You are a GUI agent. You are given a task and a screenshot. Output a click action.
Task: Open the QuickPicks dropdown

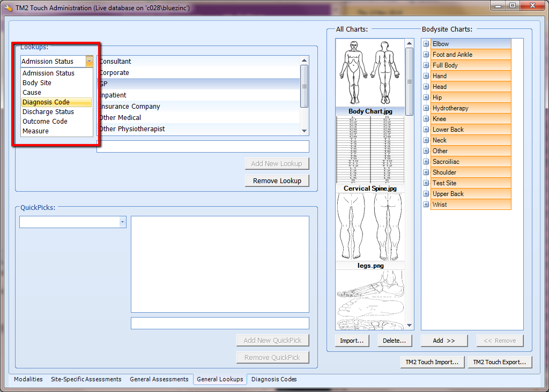122,222
